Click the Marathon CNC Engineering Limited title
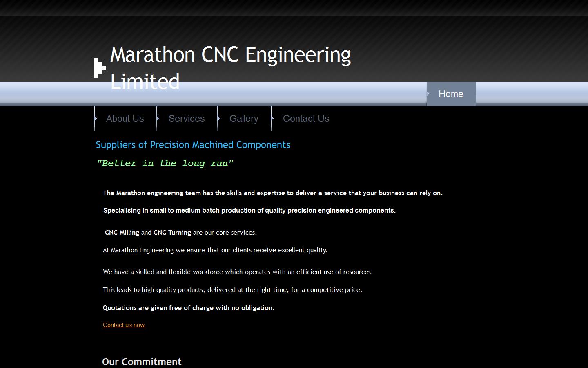 pyautogui.click(x=230, y=54)
